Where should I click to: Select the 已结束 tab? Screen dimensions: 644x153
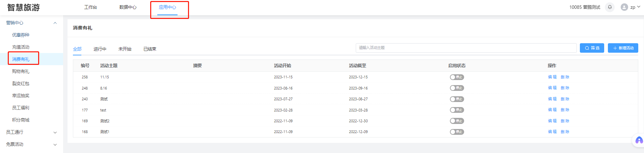pyautogui.click(x=150, y=49)
